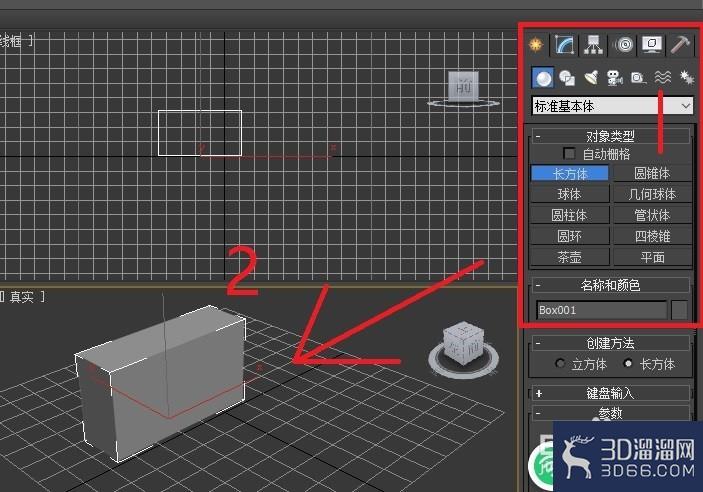Expand the 键盘输入 rollout
Screen dimensions: 703x492
[611, 393]
